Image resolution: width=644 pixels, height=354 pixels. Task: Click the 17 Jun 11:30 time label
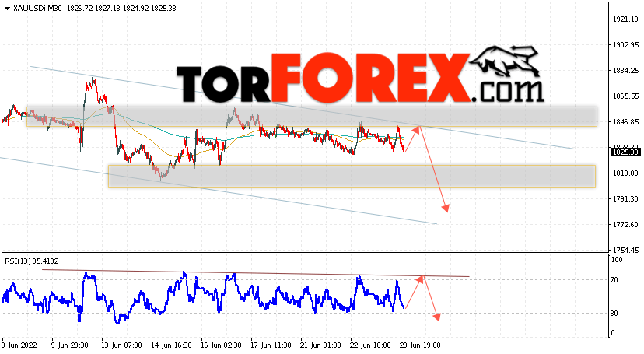tap(271, 345)
